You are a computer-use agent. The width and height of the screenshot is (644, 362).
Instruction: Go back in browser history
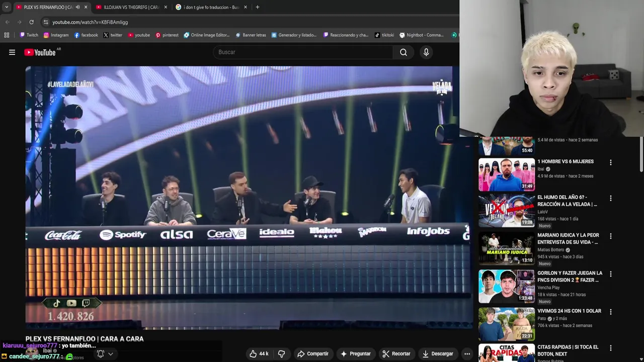tap(7, 22)
